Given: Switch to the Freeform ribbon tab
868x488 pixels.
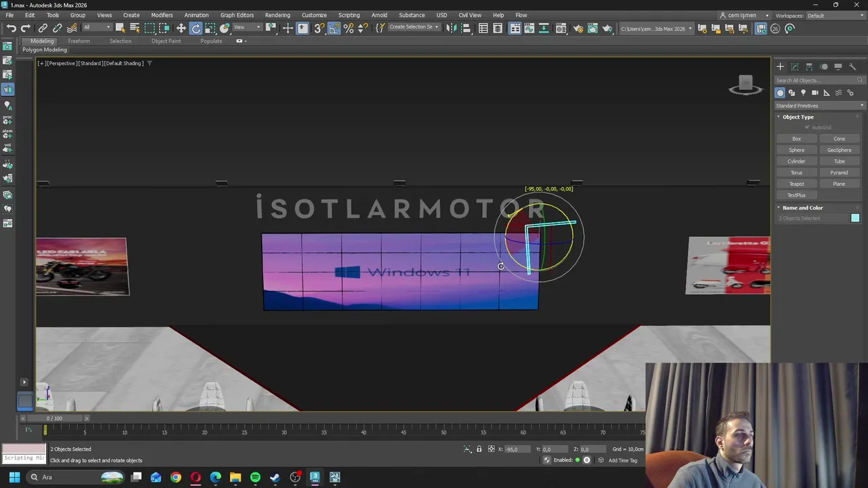Looking at the screenshot, I should point(79,41).
